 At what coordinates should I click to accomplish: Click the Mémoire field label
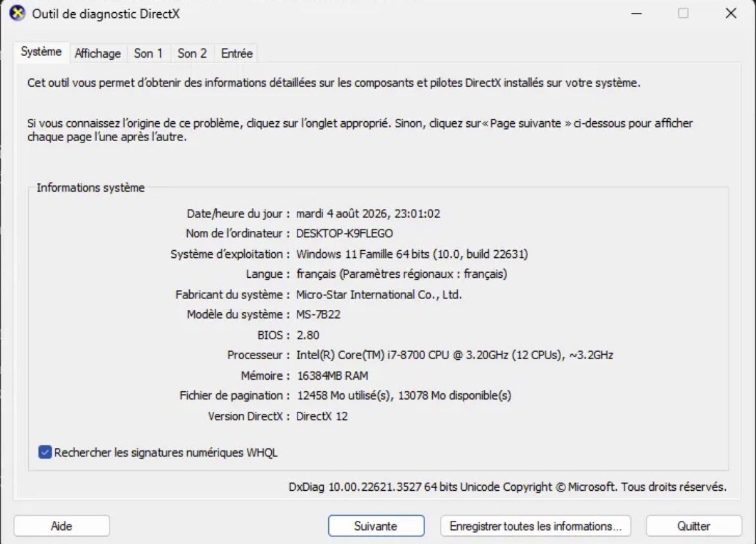click(x=265, y=376)
